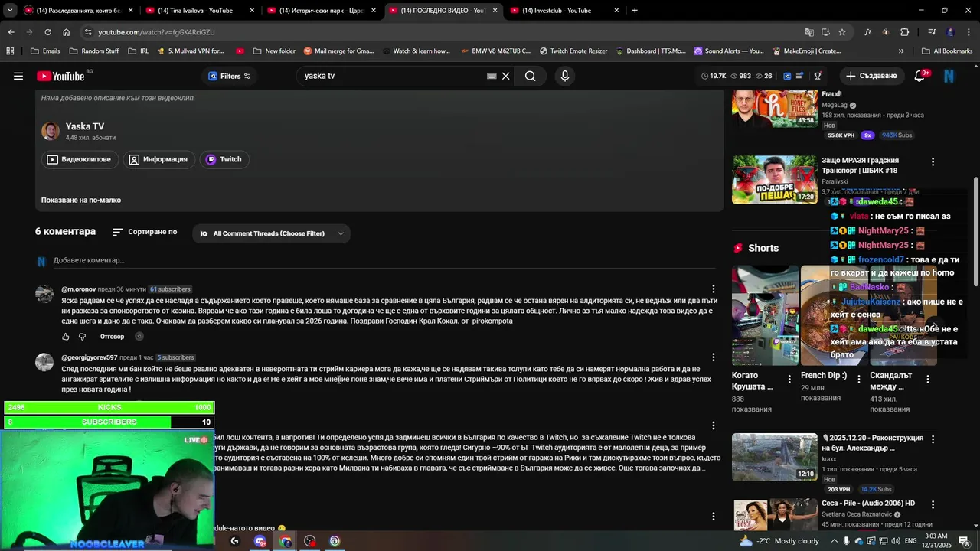
Task: Open the Random Stuff bookmarks folder
Action: [x=94, y=51]
